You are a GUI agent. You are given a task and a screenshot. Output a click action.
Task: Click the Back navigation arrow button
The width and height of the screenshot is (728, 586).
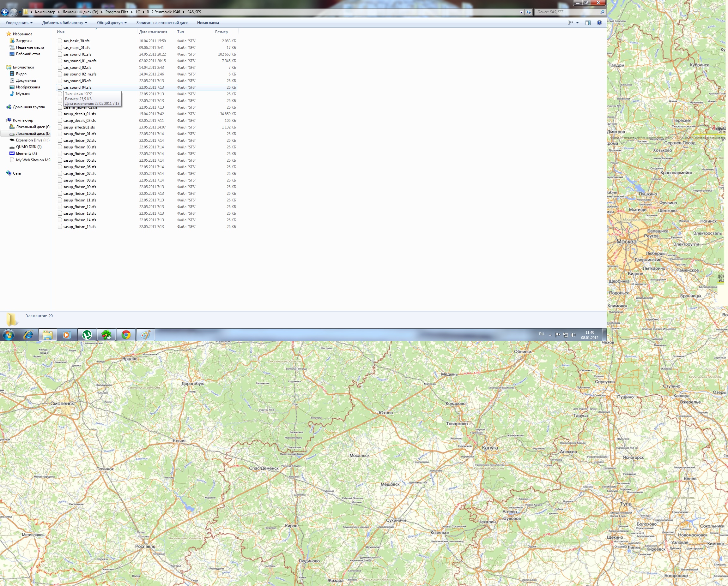coord(5,12)
